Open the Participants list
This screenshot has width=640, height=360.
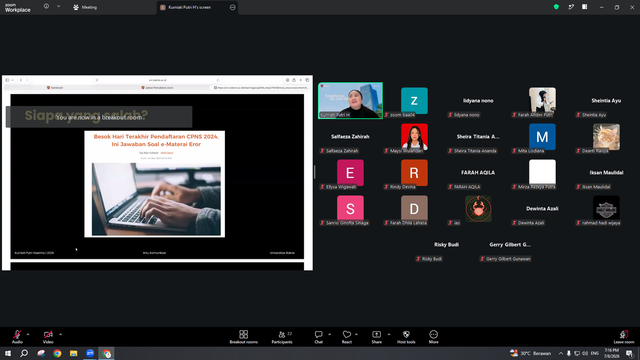(282, 337)
